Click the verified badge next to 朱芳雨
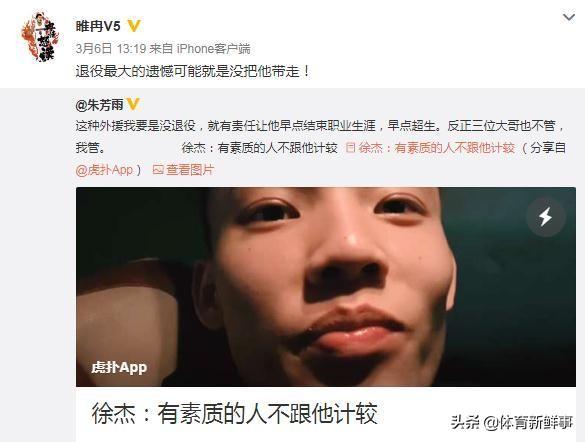Image resolution: width=585 pixels, height=442 pixels. click(133, 105)
